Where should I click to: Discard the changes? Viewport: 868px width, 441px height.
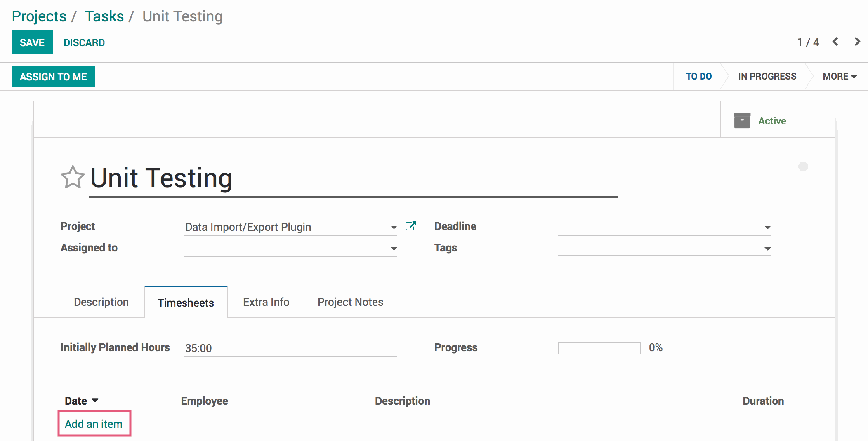pyautogui.click(x=84, y=42)
